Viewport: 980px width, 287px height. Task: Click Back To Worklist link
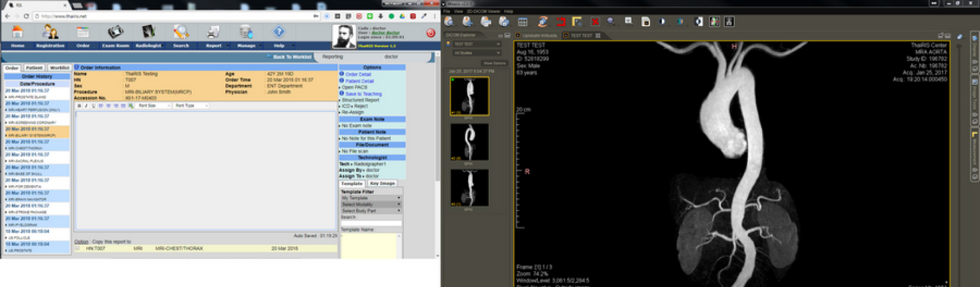291,57
